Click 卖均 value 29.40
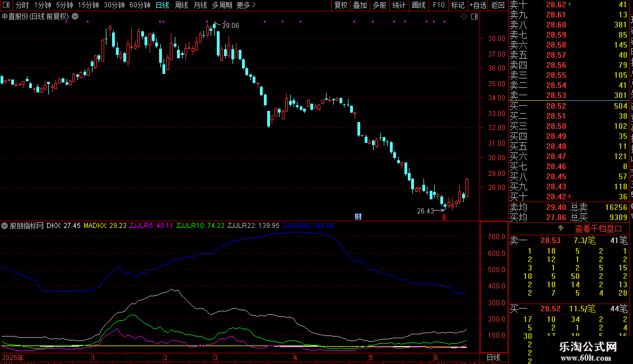 tap(556, 207)
